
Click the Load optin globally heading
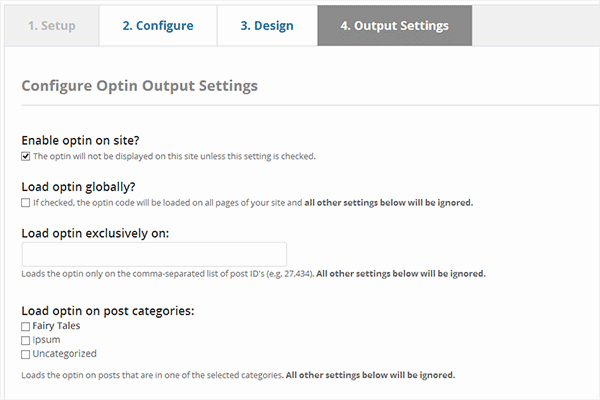[78, 187]
